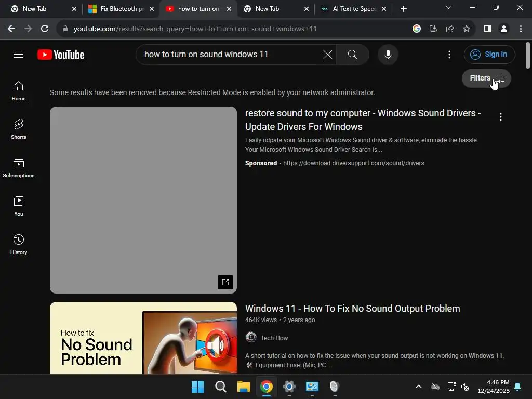The height and width of the screenshot is (399, 532).
Task: Click the Chrome taskbar icon
Action: tap(267, 387)
